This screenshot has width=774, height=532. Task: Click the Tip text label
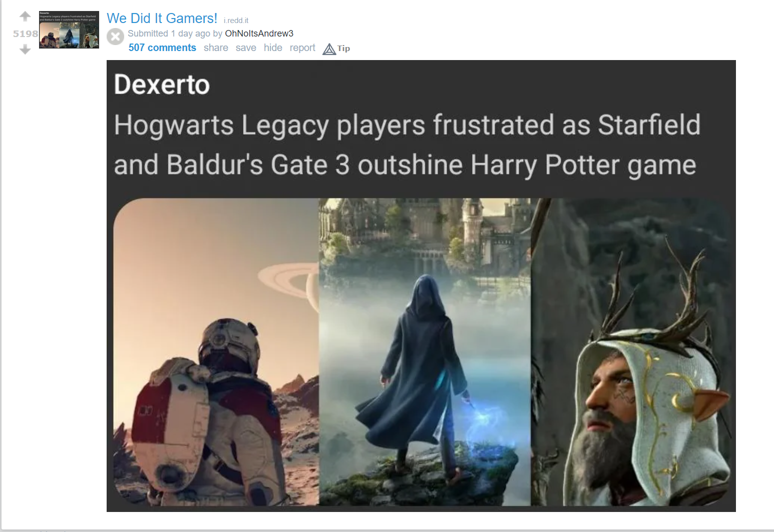point(343,49)
